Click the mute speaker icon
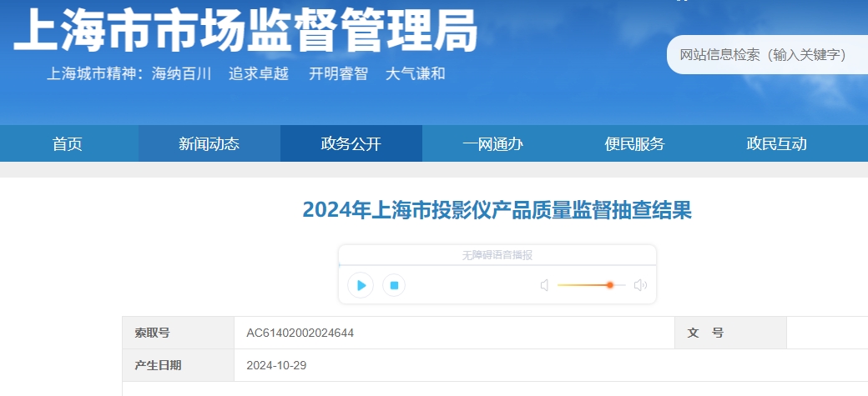The image size is (868, 396). point(545,285)
